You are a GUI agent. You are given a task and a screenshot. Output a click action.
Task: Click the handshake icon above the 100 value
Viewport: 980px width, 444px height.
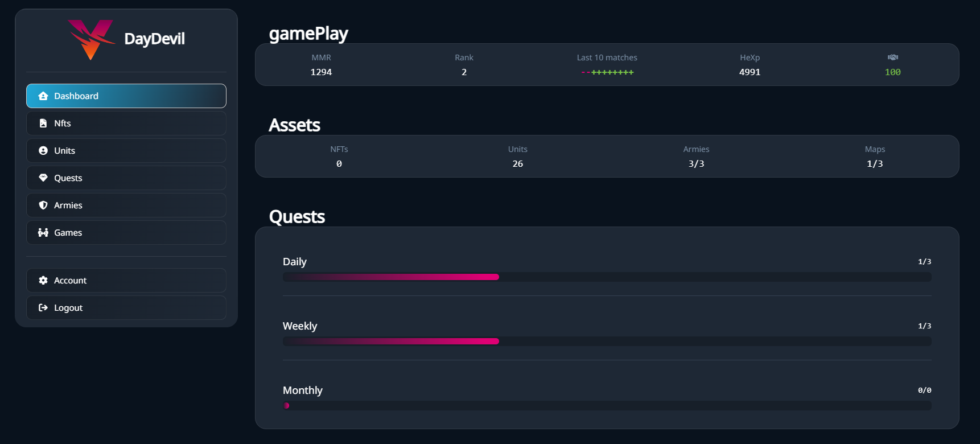click(x=893, y=57)
